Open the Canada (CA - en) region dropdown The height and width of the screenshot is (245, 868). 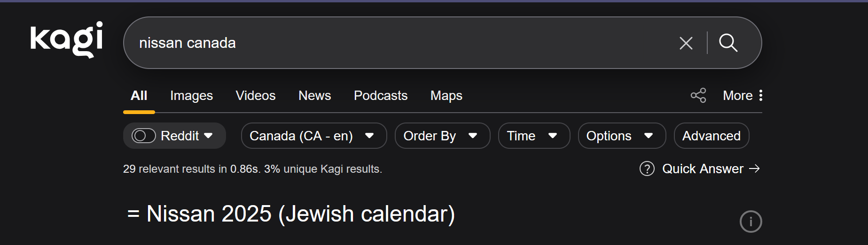pyautogui.click(x=313, y=136)
